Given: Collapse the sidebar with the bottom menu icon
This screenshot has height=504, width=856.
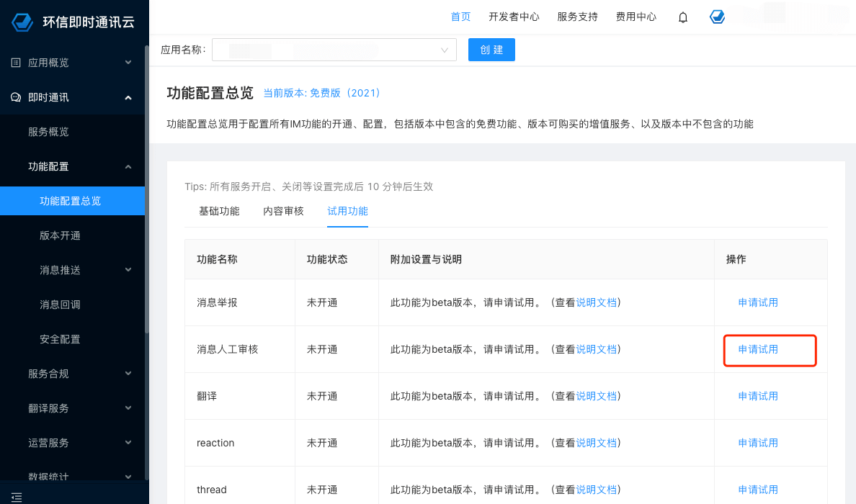Looking at the screenshot, I should point(17,498).
